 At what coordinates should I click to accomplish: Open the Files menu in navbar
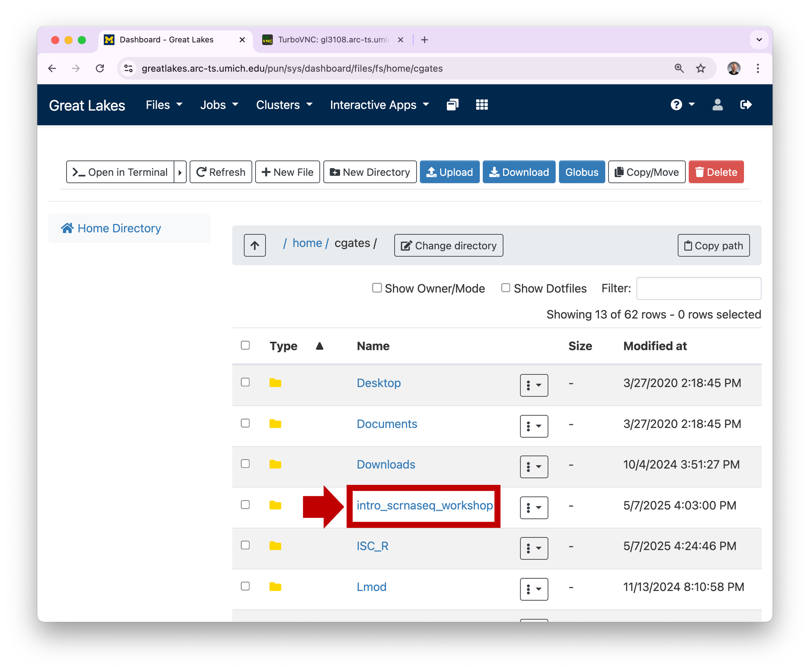point(164,105)
